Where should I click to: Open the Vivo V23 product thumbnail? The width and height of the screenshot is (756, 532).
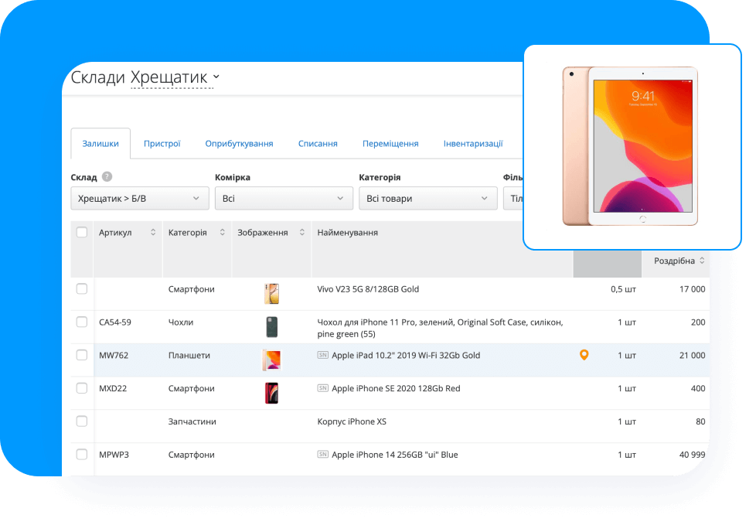point(271,294)
